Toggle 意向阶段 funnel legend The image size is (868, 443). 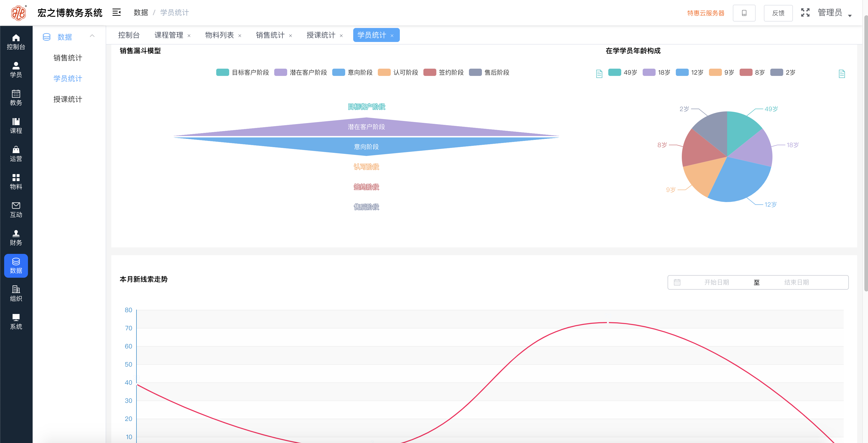point(352,73)
